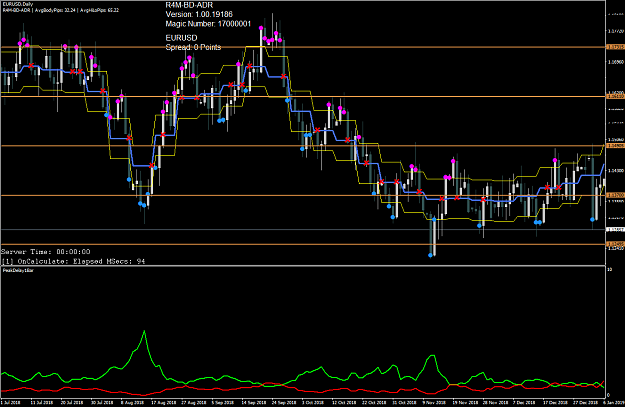
Task: Click the OnCalculate Elapsed MSecs 94 line
Action: click(73, 262)
